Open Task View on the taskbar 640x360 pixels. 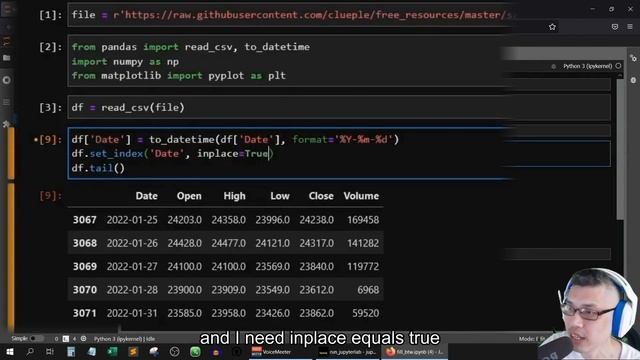point(50,351)
